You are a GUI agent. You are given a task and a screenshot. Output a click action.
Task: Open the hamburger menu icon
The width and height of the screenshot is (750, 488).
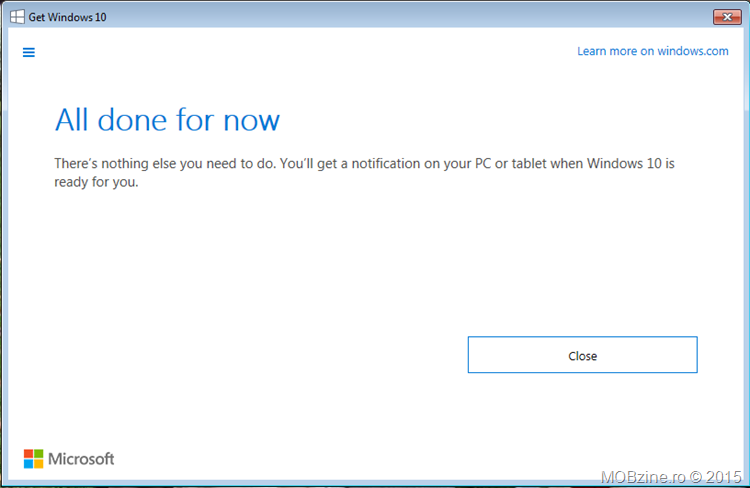(29, 52)
